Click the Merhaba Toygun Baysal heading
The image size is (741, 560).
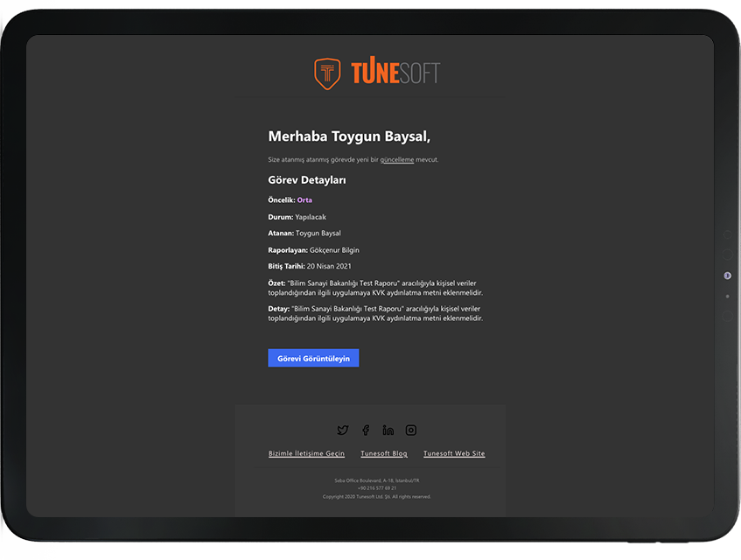349,136
